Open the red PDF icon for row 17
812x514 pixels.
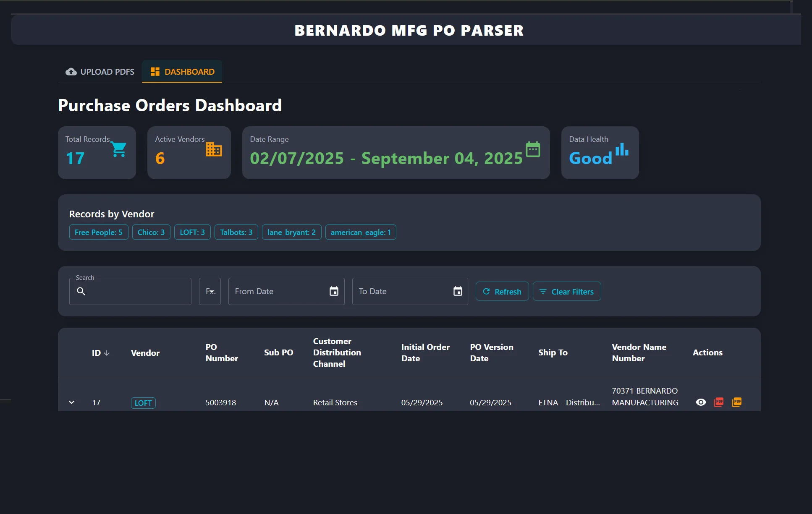click(719, 402)
